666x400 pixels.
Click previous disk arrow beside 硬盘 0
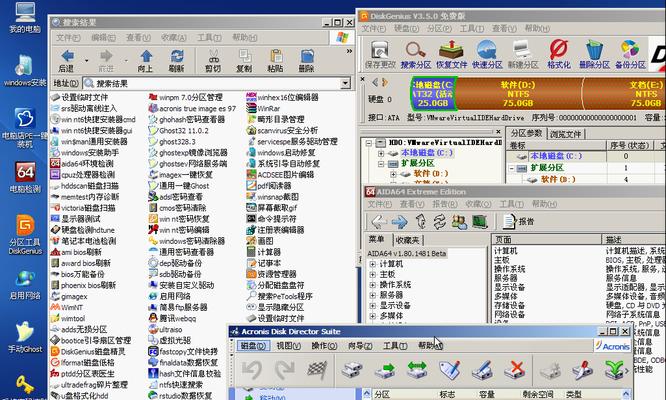point(375,82)
